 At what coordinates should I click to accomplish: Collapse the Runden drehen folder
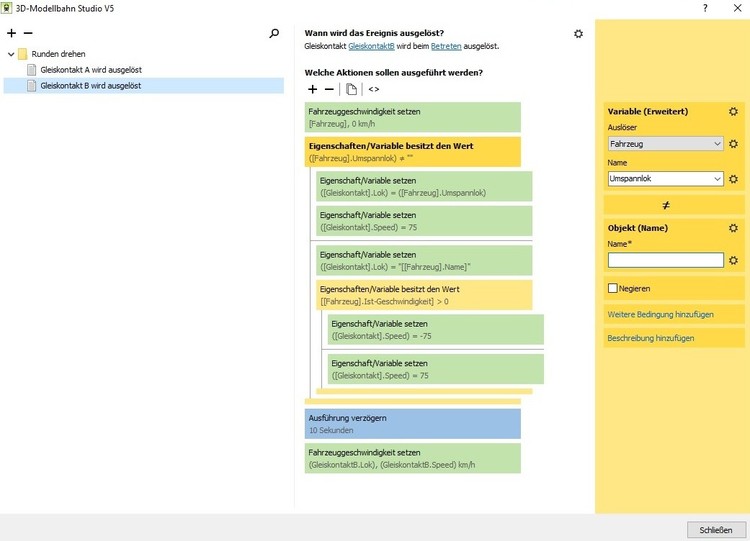click(11, 54)
